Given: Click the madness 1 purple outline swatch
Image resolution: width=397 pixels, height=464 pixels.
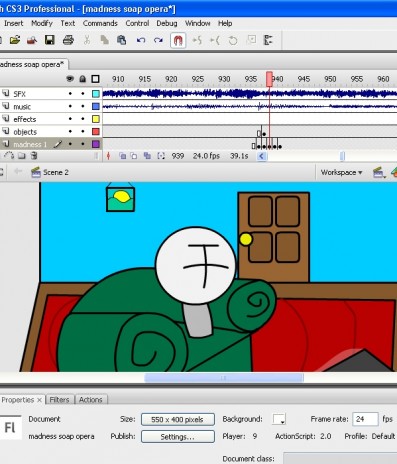Looking at the screenshot, I should (x=96, y=144).
